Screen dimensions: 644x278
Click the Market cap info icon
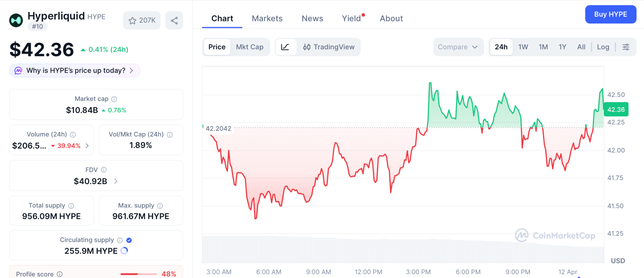[114, 99]
